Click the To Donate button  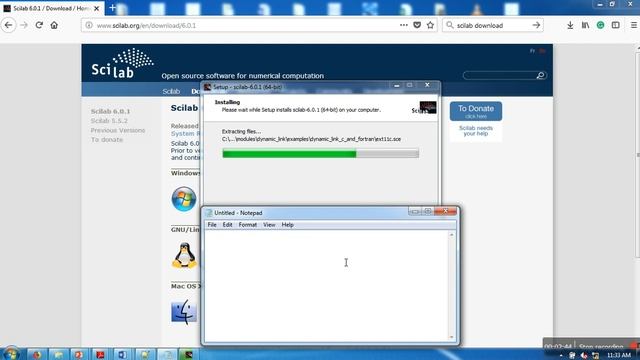point(476,111)
